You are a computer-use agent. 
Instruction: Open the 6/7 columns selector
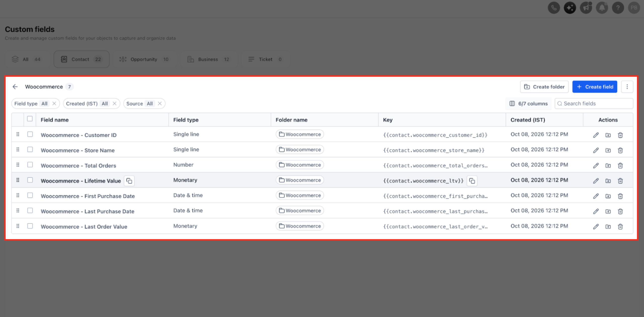coord(528,103)
